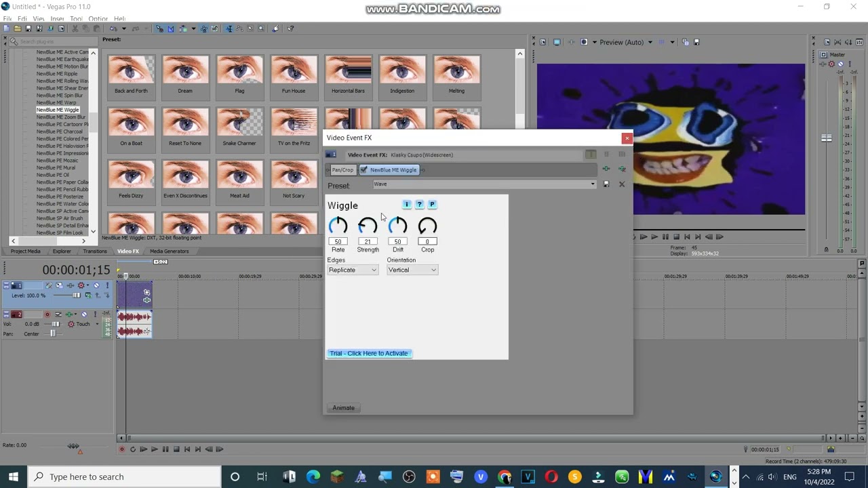Select NewBlue ME Earthquake in plug-in list

62,60
